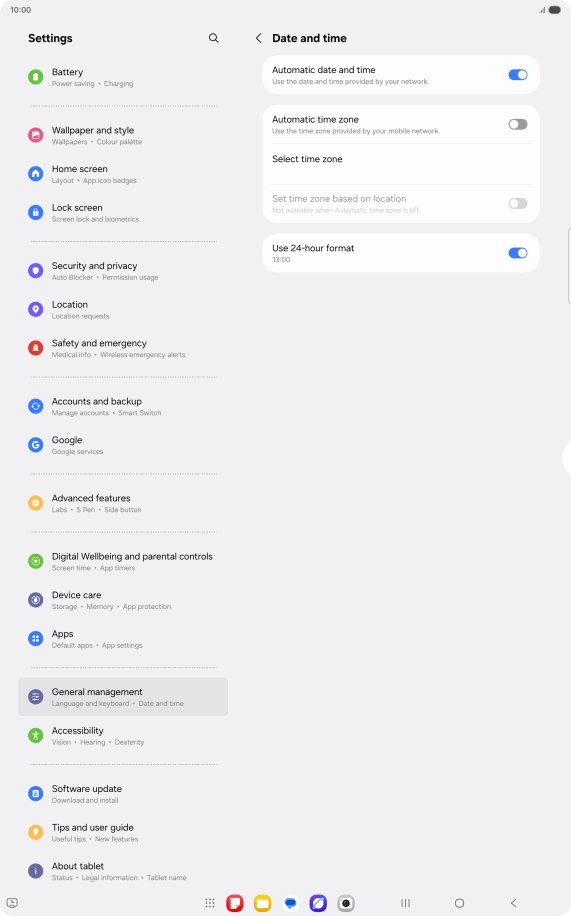
Task: Open Security and privacy settings
Action: 123,271
